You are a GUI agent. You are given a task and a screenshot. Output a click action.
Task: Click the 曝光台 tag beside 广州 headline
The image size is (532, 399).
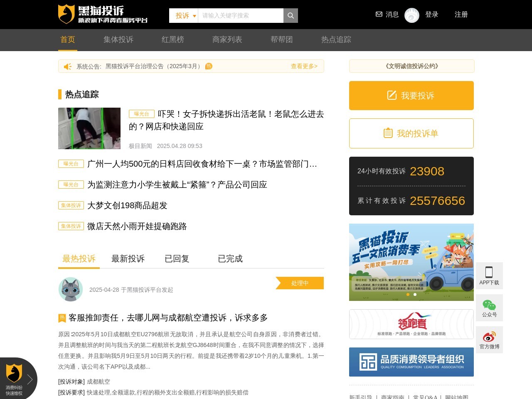click(x=71, y=164)
